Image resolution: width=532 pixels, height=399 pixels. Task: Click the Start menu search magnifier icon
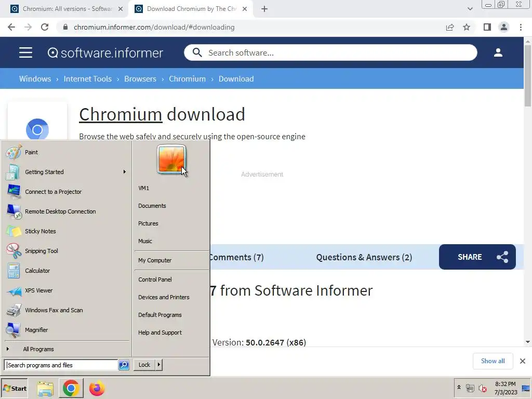click(124, 365)
